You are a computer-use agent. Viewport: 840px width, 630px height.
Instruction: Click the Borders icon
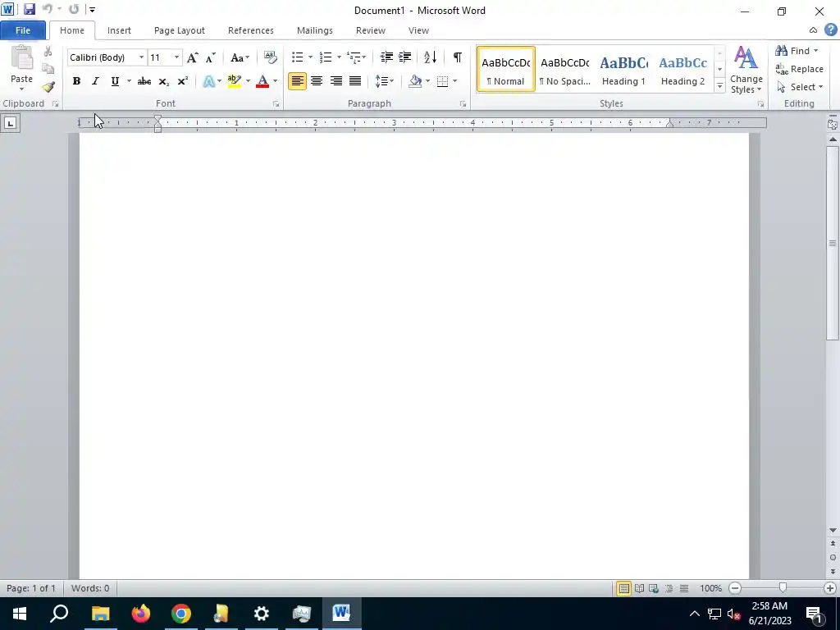[442, 81]
